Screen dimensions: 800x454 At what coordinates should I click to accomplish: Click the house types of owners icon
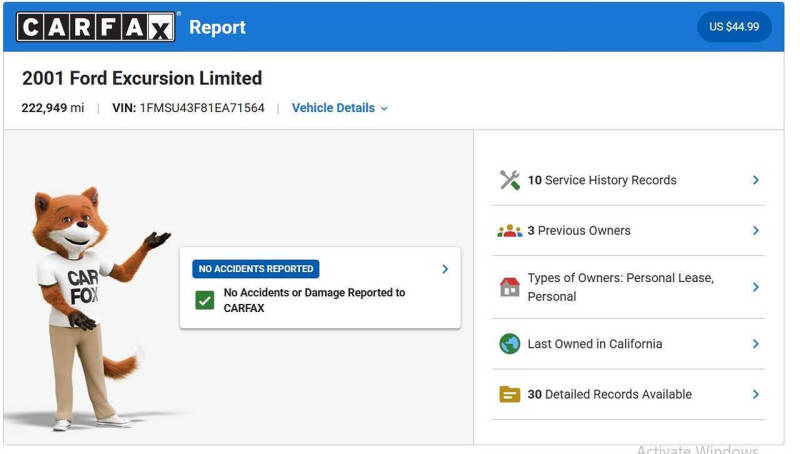509,287
